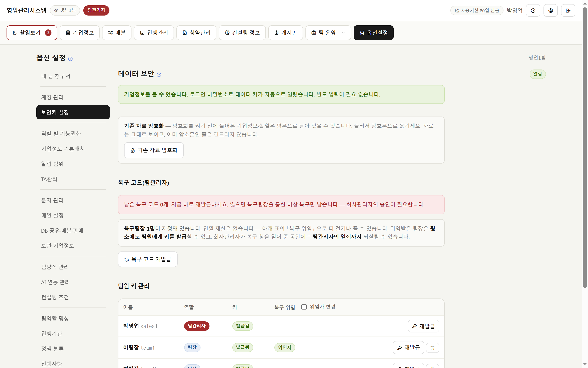Open 팀양식 관리 in the sidebar
The image size is (588, 368).
coord(73,267)
